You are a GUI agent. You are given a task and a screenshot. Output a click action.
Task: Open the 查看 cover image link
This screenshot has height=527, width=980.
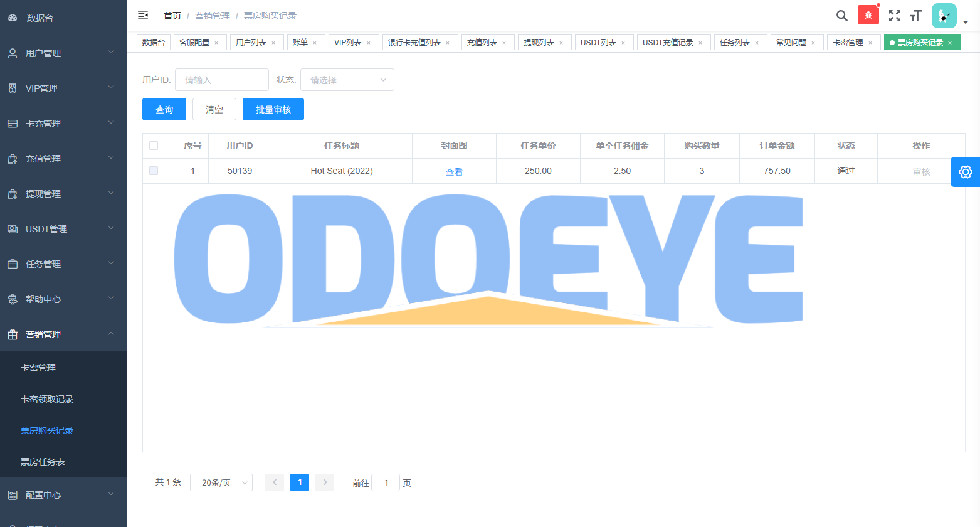(x=454, y=171)
